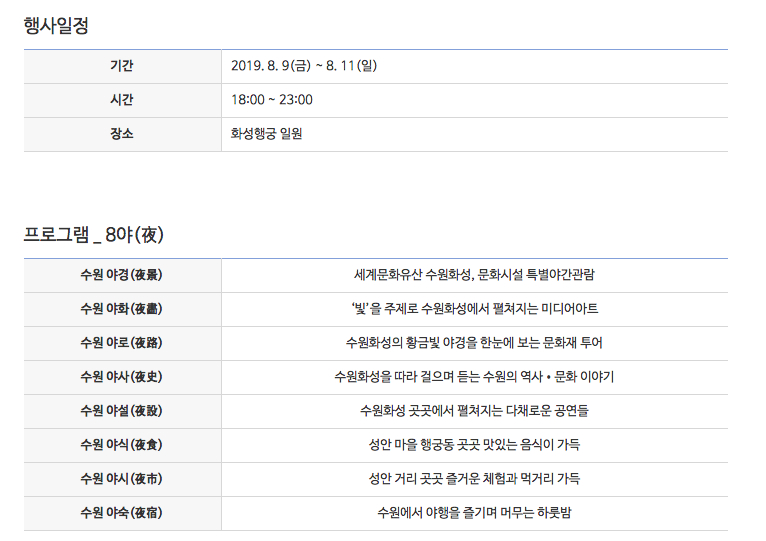Viewport: 766px width, 541px height.
Task: Select the heading '행사일정'
Action: pyautogui.click(x=56, y=25)
